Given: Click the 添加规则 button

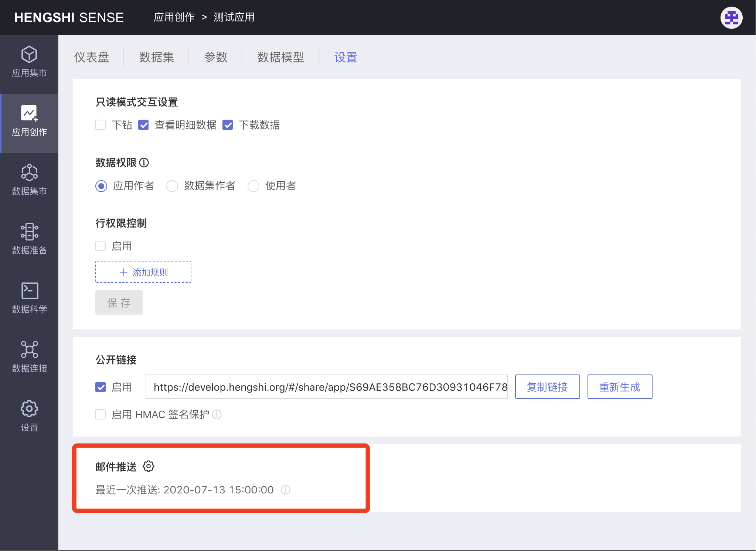Looking at the screenshot, I should click(x=143, y=272).
